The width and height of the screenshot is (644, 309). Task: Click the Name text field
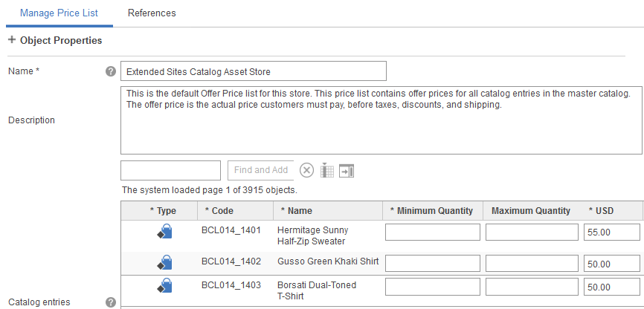click(253, 71)
